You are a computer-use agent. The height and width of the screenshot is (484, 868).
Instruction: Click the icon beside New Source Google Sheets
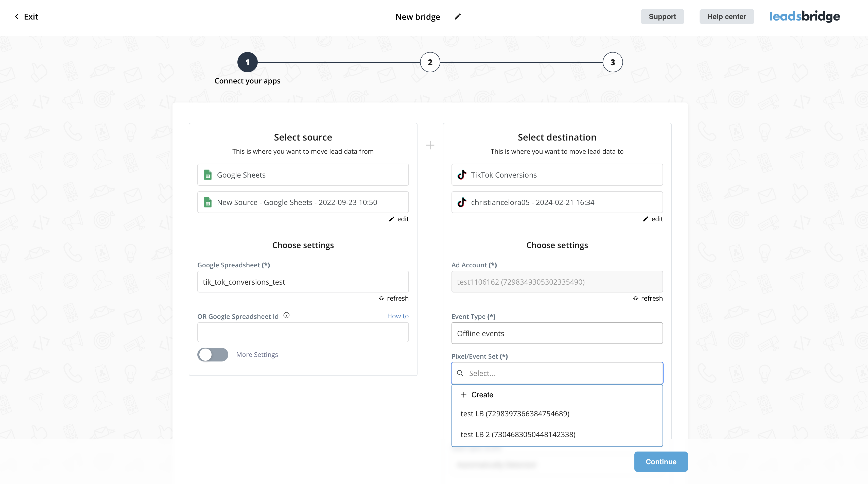tap(207, 202)
